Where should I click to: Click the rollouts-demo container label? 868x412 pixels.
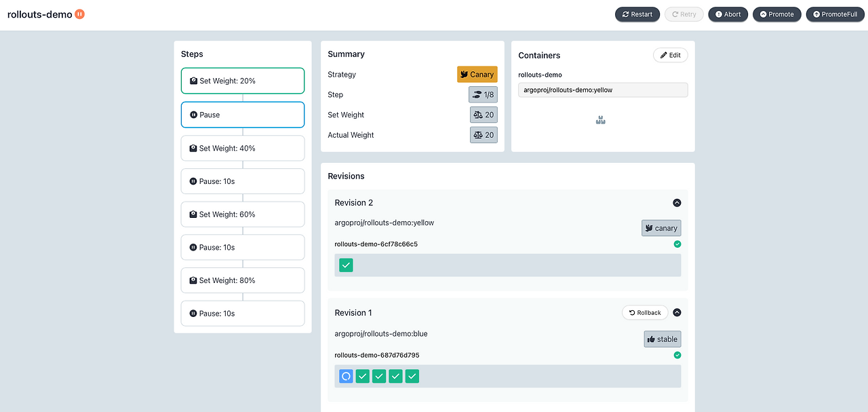(540, 75)
